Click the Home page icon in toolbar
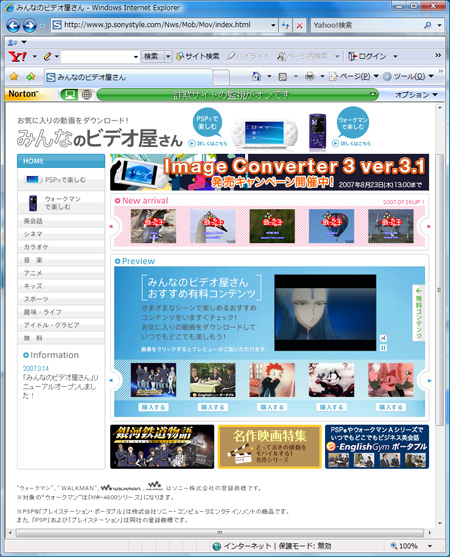Viewport: 450px width, 557px height. [x=256, y=76]
